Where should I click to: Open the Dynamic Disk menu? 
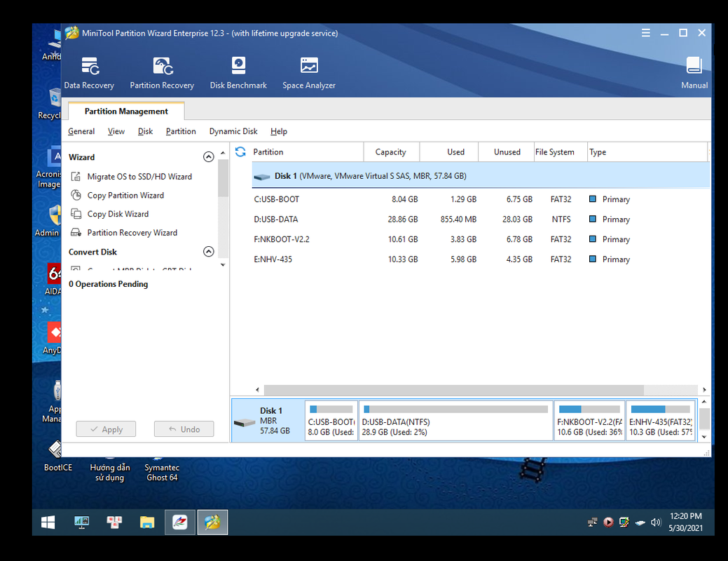point(233,131)
